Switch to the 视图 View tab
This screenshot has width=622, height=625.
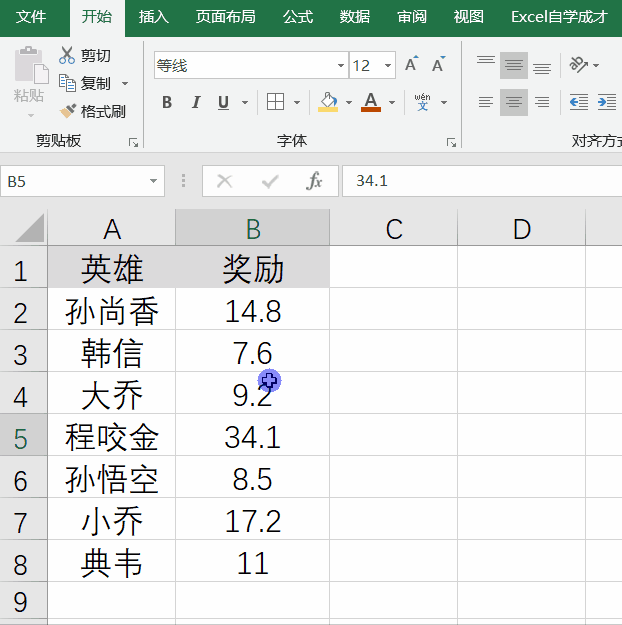coord(469,17)
